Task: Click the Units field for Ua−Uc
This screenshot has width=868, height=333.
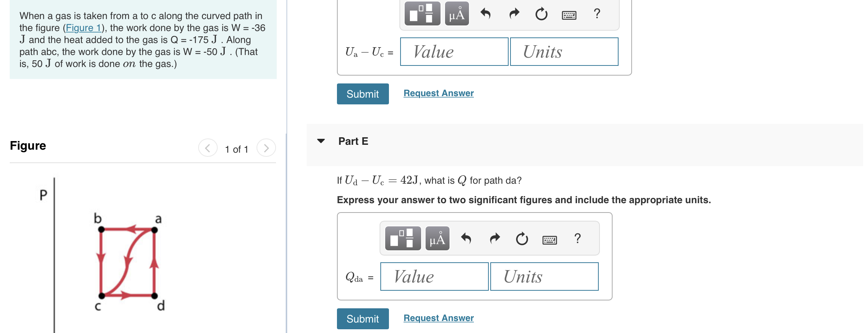Action: pyautogui.click(x=564, y=52)
